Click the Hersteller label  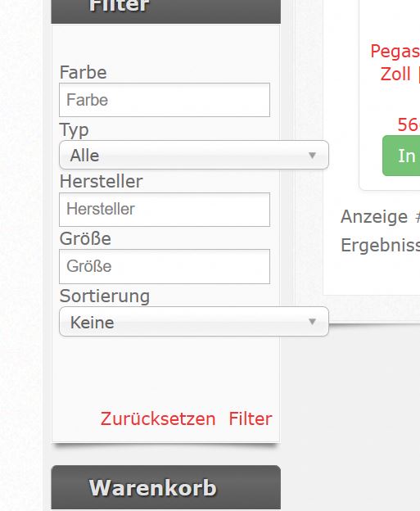point(101,181)
